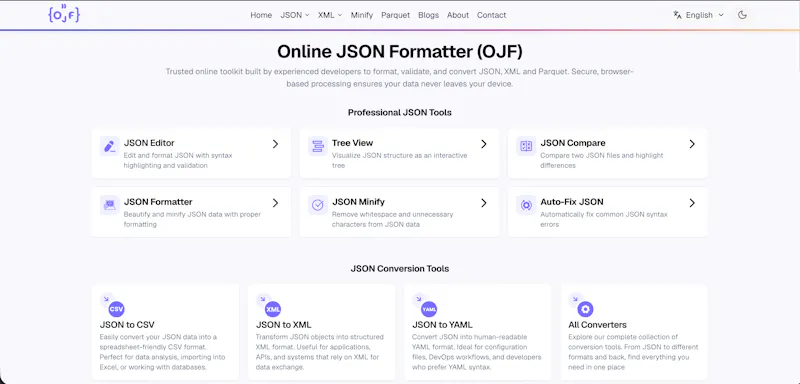Click the JSON Formatter chevron arrow

pyautogui.click(x=276, y=203)
